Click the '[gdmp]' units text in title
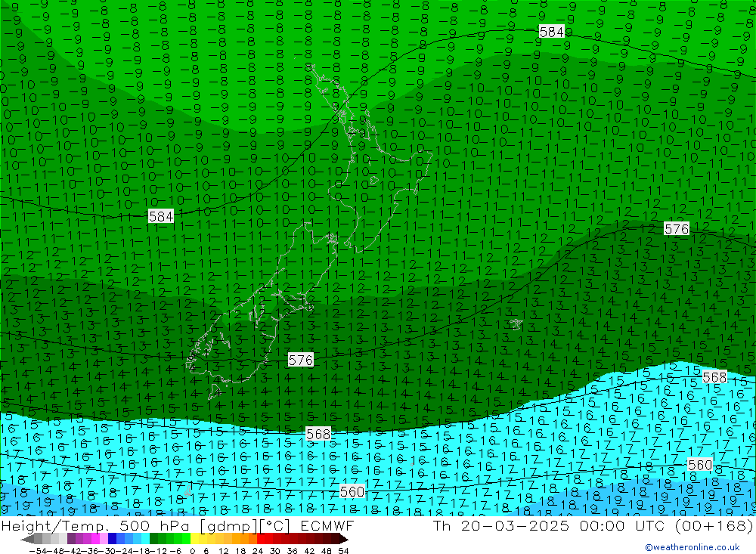This screenshot has height=554, width=756. tap(229, 526)
